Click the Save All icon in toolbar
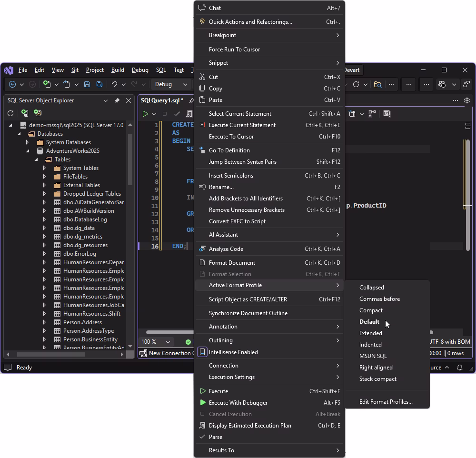 (99, 84)
